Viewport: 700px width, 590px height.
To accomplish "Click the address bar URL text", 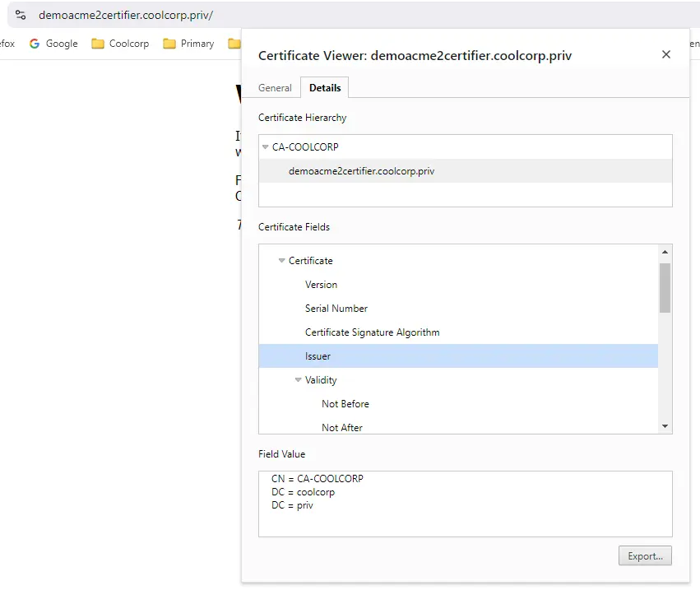I will (125, 15).
